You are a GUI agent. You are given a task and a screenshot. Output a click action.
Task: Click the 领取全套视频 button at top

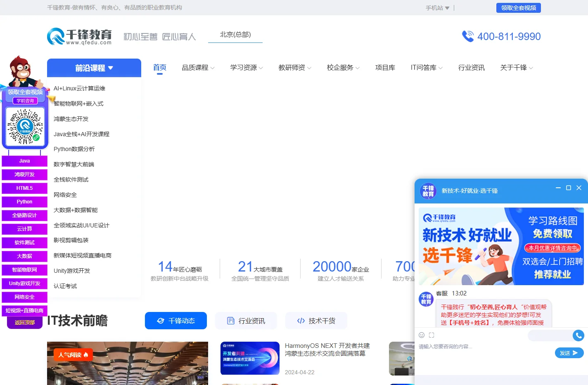519,8
